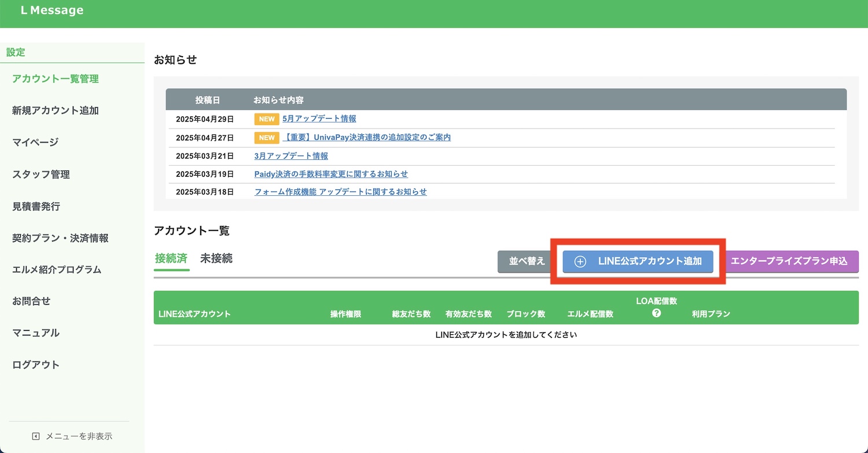
Task: Click the 2025年03月18日 date cell
Action: (205, 192)
